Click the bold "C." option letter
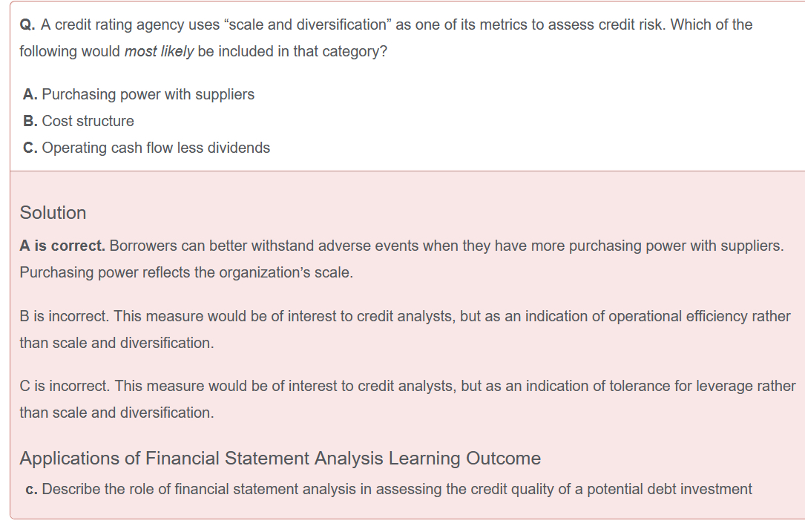805x532 pixels. click(x=30, y=148)
